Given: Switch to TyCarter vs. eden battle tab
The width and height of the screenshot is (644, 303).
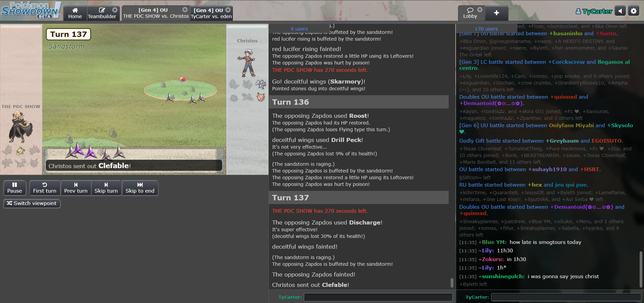Looking at the screenshot, I should click(x=211, y=13).
